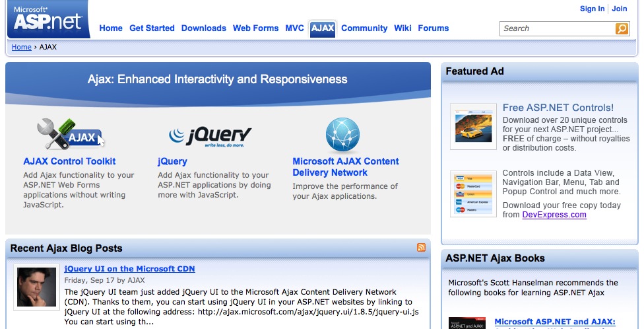Click the AJAX breadcrumb text

(48, 47)
